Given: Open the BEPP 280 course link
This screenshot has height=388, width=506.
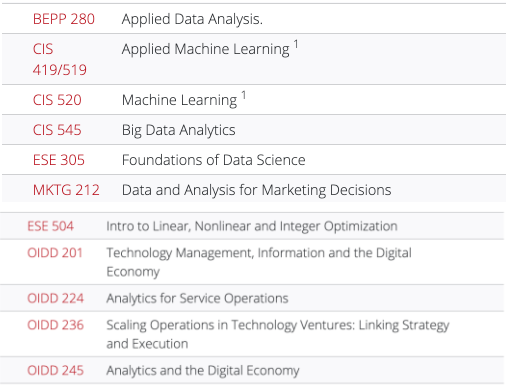Looking at the screenshot, I should (x=64, y=19).
